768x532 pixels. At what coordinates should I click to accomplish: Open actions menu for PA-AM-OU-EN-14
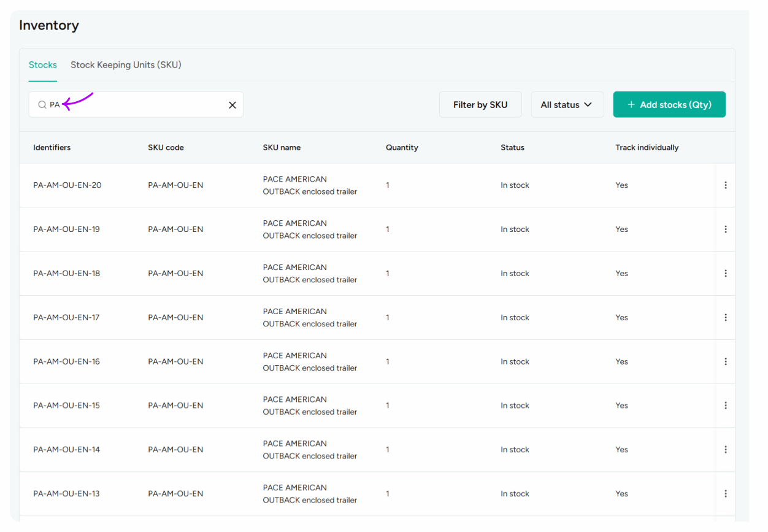pos(726,449)
